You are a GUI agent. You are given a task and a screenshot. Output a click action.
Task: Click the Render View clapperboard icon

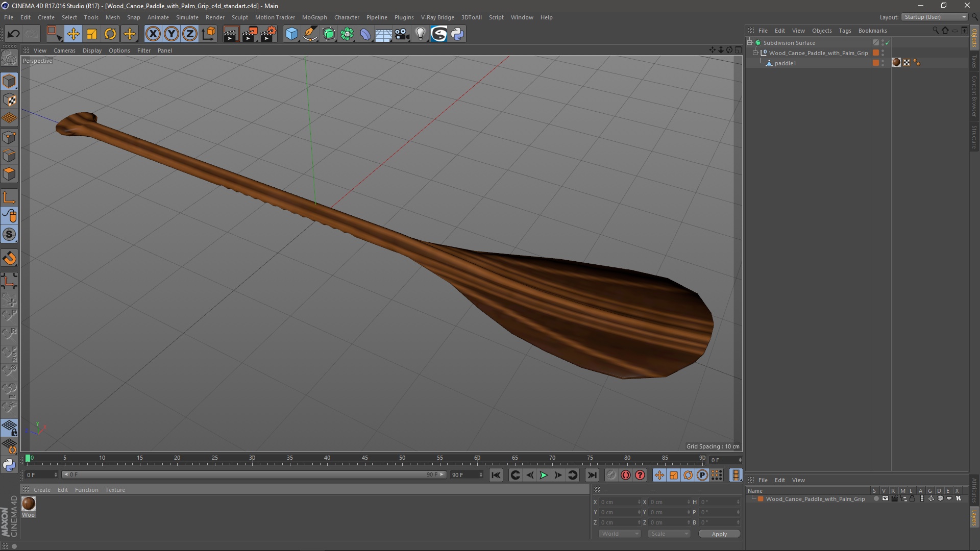(231, 34)
